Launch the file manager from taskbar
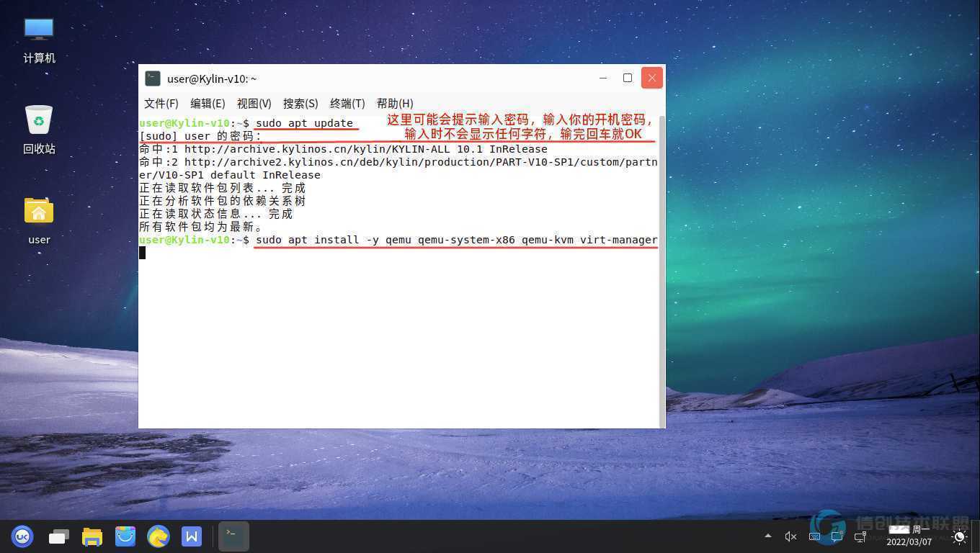Image resolution: width=980 pixels, height=553 pixels. [92, 536]
